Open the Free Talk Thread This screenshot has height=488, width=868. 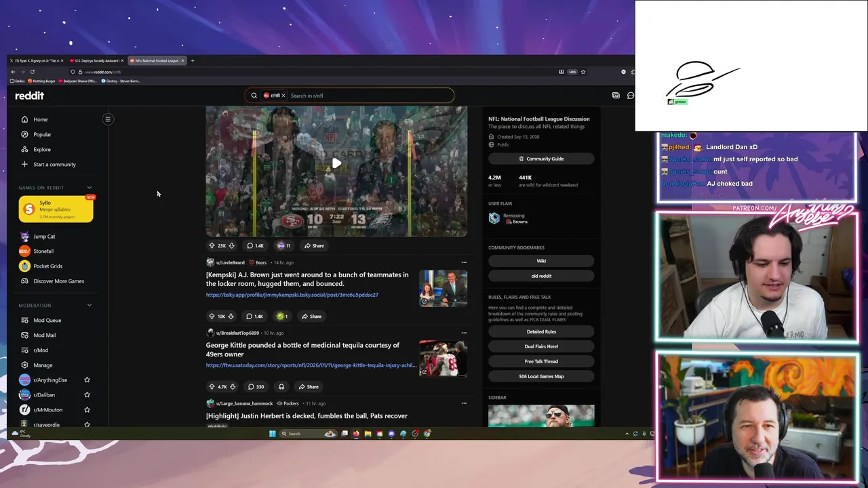point(541,361)
